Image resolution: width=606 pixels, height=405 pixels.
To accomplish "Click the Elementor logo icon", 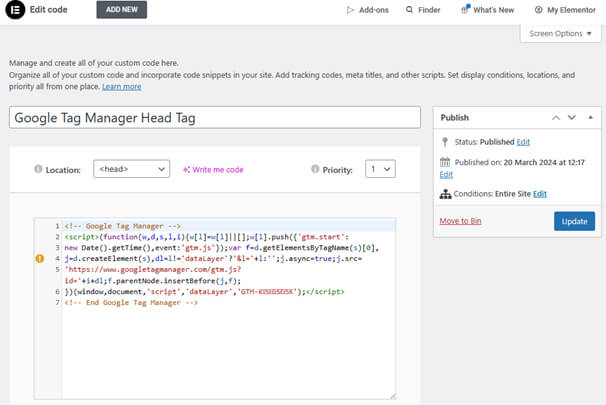I will pyautogui.click(x=15, y=10).
